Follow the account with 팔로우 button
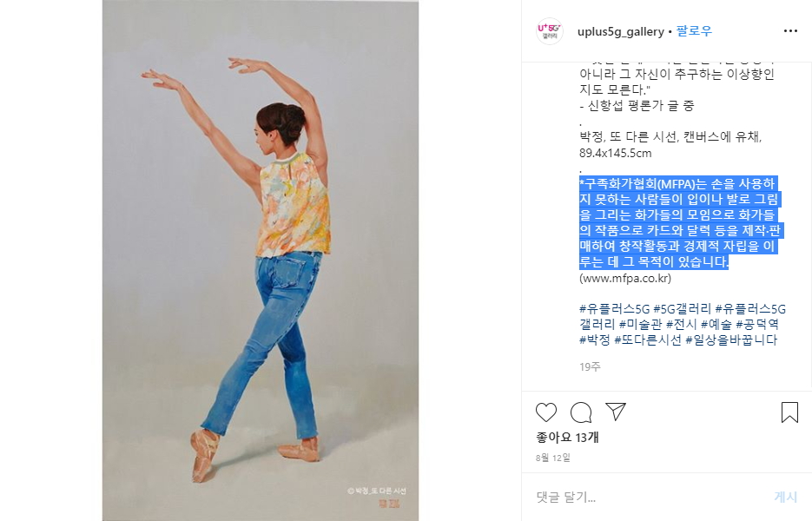Image resolution: width=812 pixels, height=521 pixels. (x=694, y=31)
